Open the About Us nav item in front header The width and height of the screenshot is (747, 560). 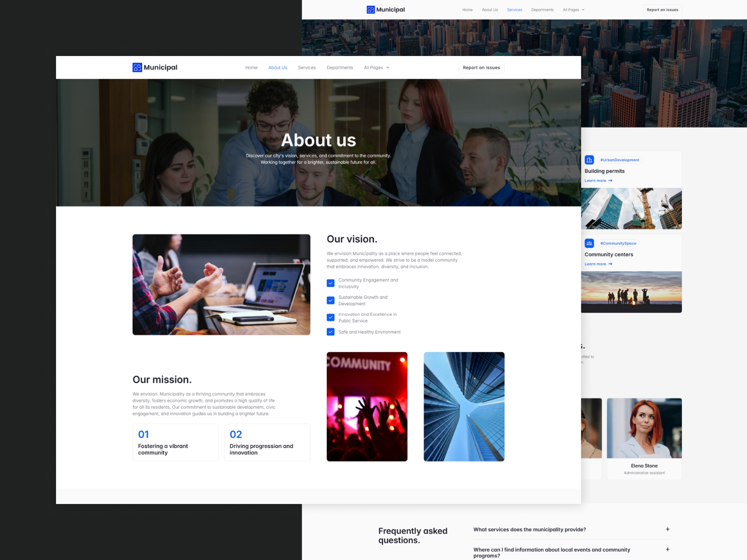click(x=278, y=68)
